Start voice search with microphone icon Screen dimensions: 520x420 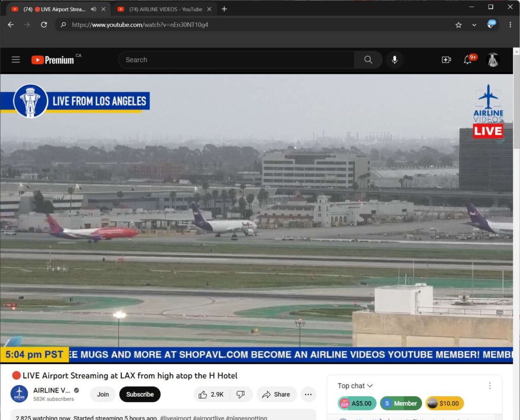coord(395,60)
